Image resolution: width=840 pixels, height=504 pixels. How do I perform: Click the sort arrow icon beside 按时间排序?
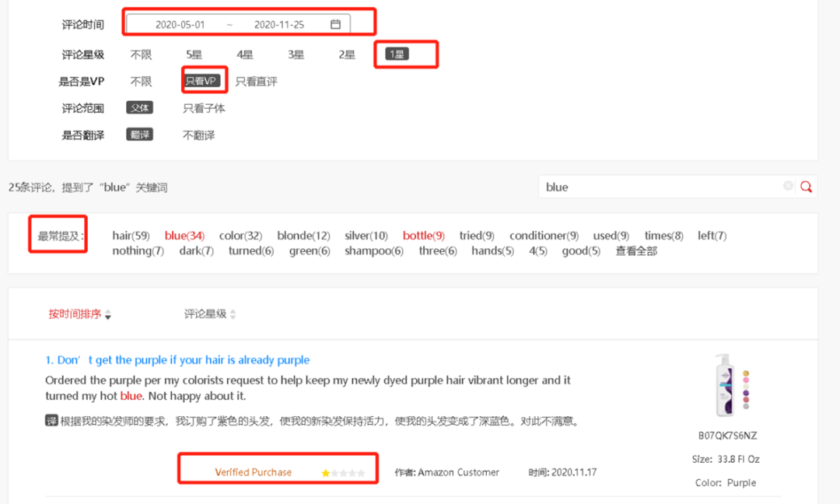point(108,315)
